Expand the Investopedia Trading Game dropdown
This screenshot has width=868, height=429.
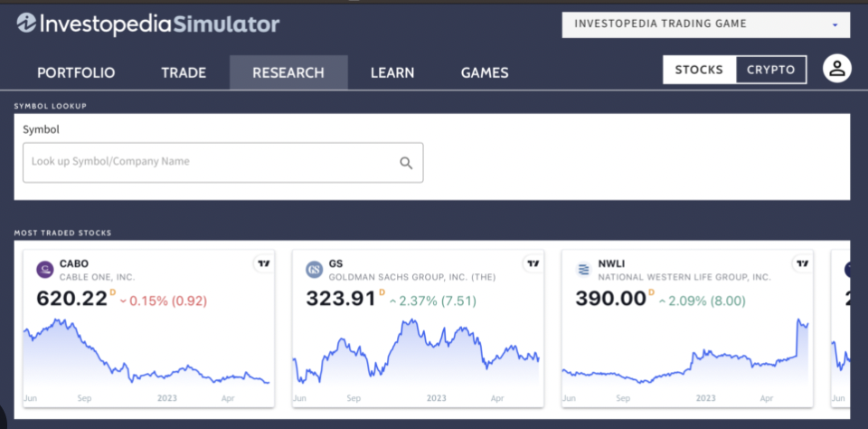(x=706, y=24)
